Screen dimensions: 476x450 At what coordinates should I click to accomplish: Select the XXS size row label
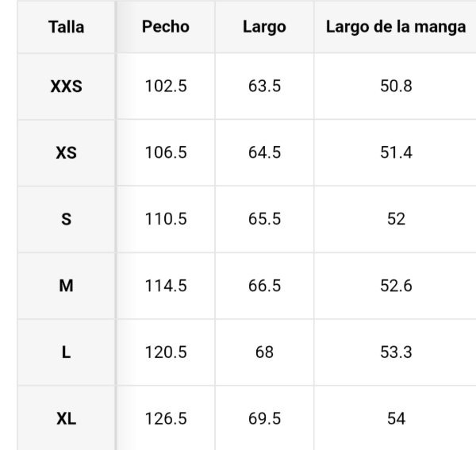pyautogui.click(x=67, y=87)
